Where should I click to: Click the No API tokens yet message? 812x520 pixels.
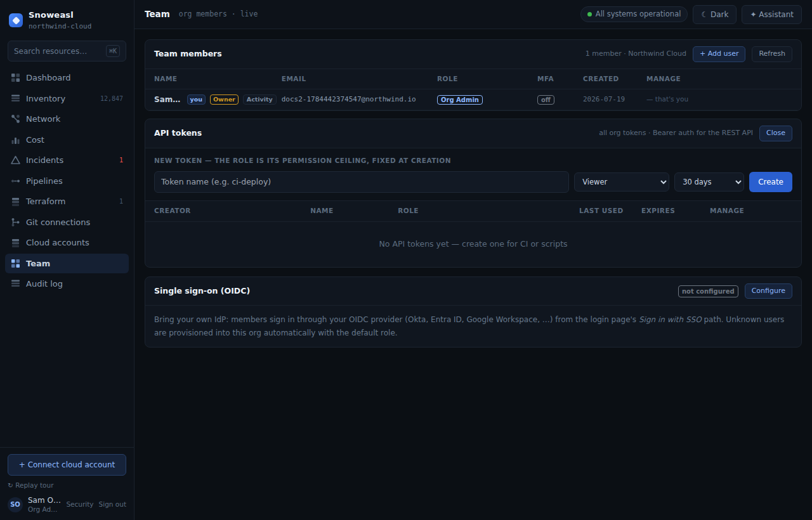tap(473, 244)
